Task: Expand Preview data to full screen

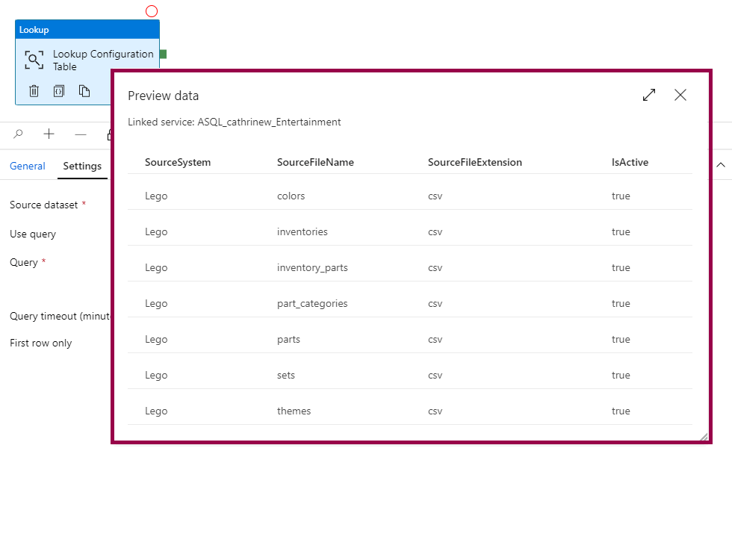Action: pos(649,95)
